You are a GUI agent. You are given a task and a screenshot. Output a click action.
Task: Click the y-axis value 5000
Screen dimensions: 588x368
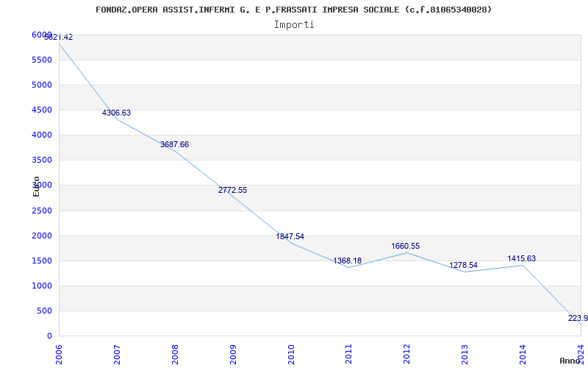42,85
